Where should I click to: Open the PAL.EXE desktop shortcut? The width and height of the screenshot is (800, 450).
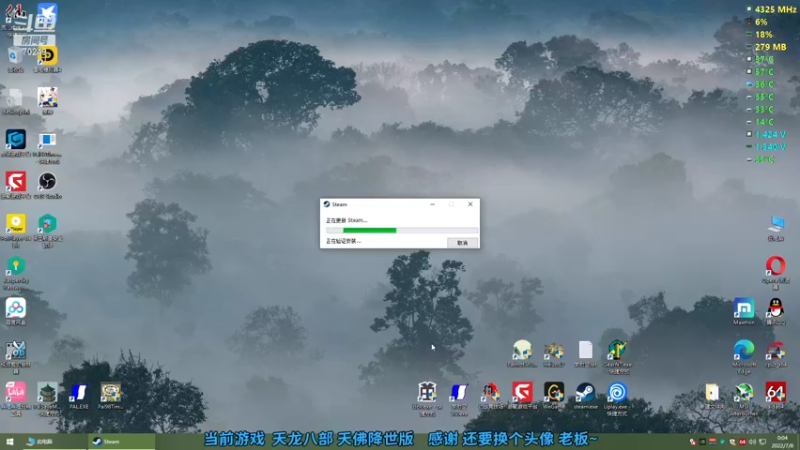[x=79, y=395]
